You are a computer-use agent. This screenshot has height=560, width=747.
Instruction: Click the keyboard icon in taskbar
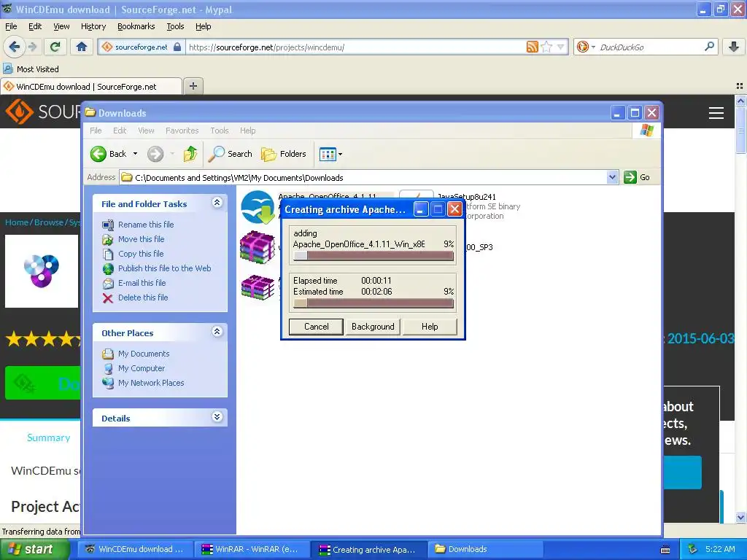click(x=665, y=550)
